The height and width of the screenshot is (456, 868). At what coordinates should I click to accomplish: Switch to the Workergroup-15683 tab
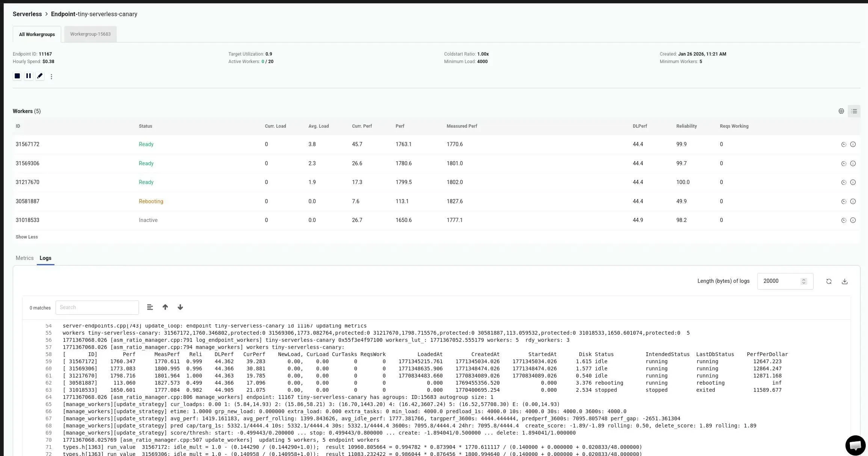pos(90,34)
